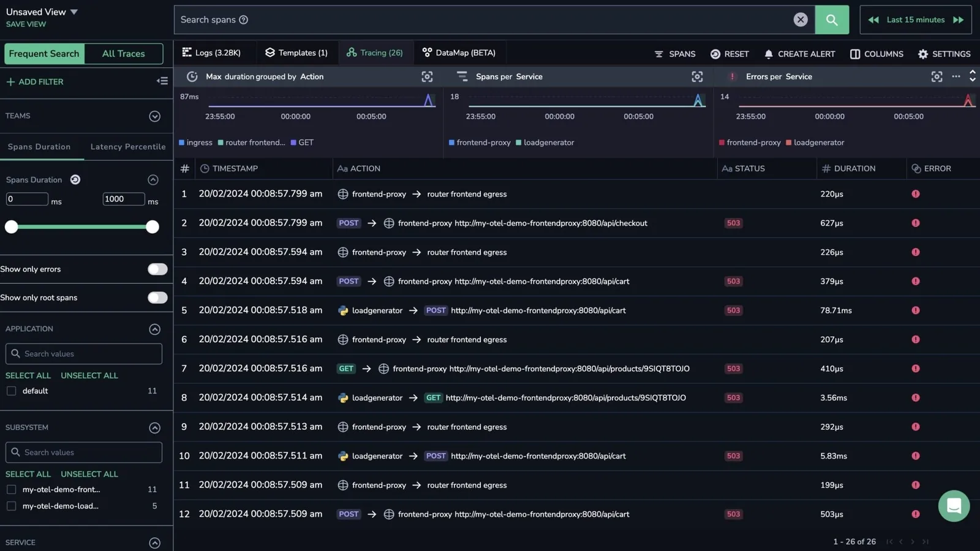The image size is (980, 551).
Task: Check the my-otel-demo-load... subsystem checkbox
Action: tap(11, 506)
